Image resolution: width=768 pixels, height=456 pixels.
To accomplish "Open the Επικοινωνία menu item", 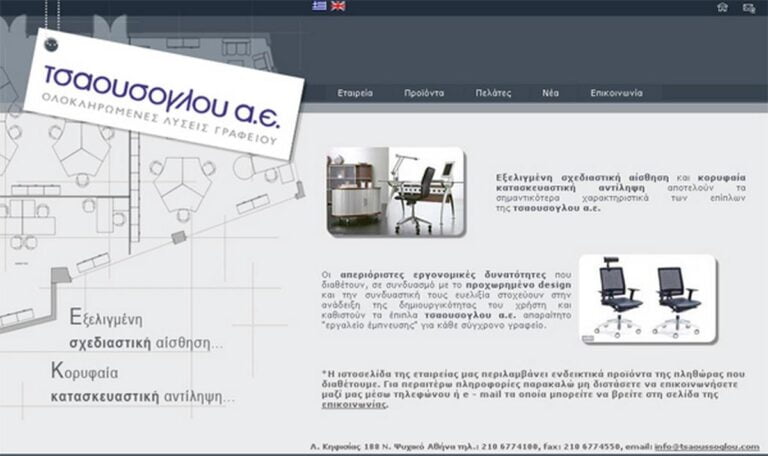I will point(616,93).
